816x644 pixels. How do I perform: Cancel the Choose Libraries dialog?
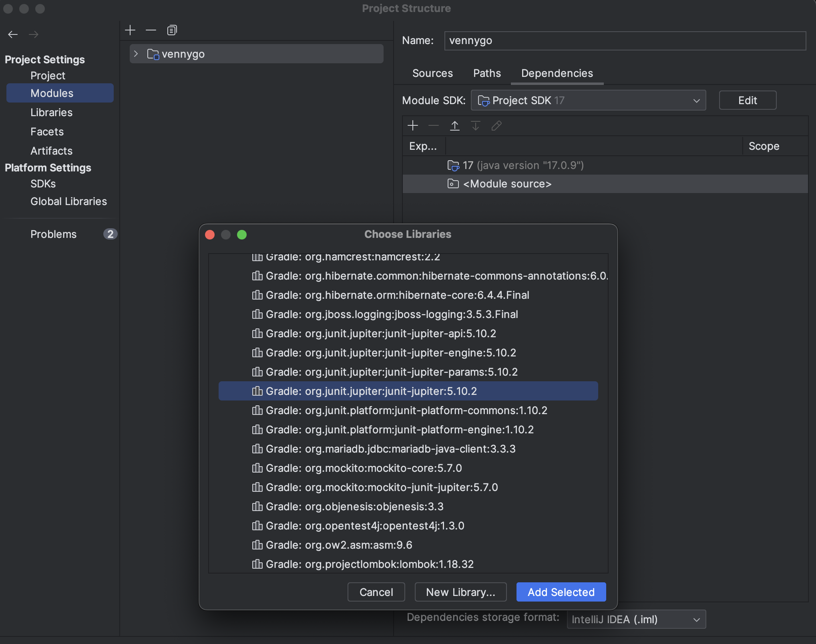coord(376,592)
